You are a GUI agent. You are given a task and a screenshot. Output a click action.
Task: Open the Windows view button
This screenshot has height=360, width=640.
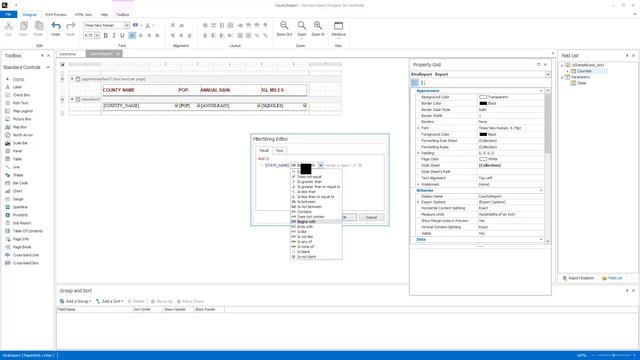[x=338, y=29]
